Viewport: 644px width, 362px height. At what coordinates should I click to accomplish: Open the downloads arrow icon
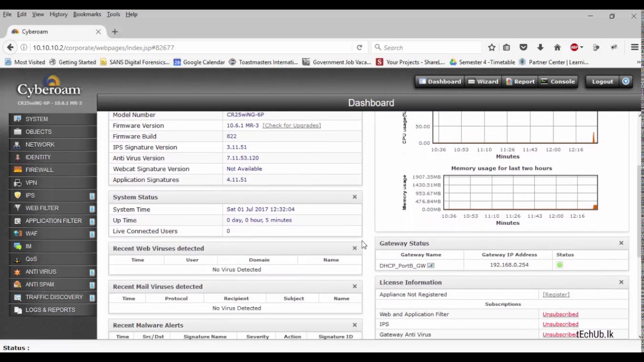pos(540,47)
